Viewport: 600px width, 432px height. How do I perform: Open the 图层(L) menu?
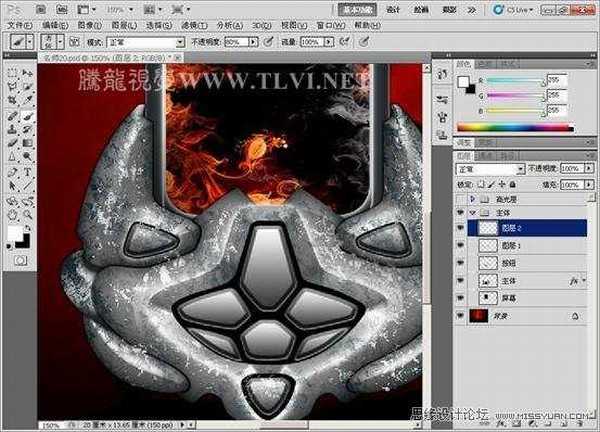124,26
